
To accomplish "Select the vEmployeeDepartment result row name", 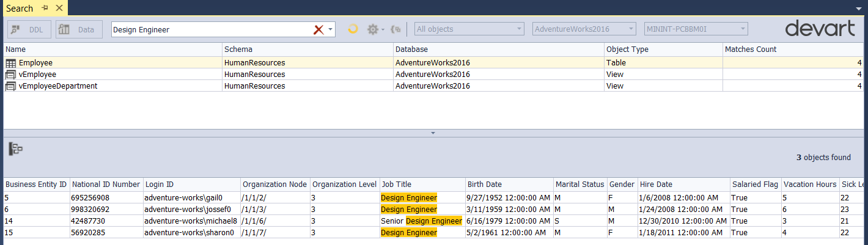I will (x=58, y=86).
